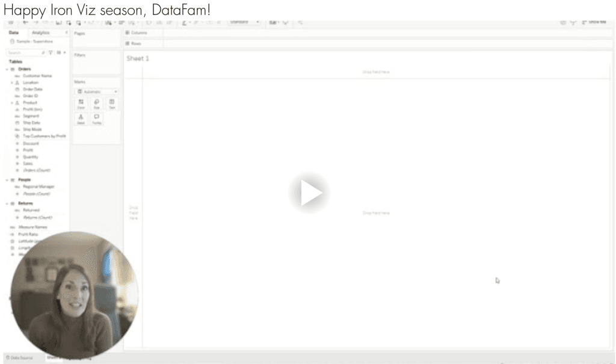Switch to the Analytics tab
Image resolution: width=616 pixels, height=364 pixels.
click(41, 32)
